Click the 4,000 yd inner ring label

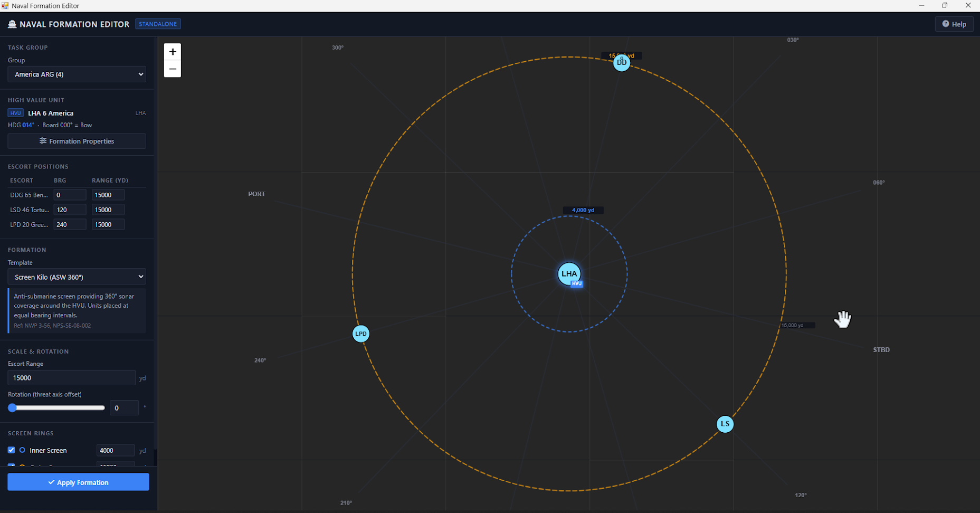click(583, 210)
